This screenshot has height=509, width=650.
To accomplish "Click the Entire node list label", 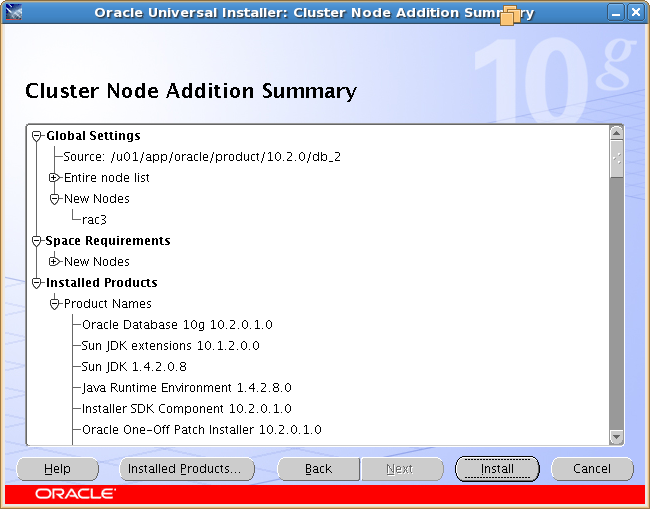I will pos(107,178).
